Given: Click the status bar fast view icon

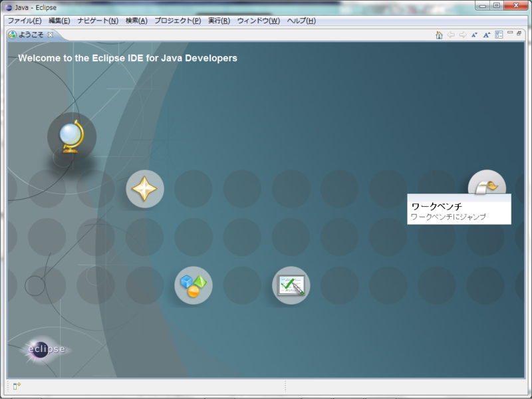Looking at the screenshot, I should (x=17, y=386).
